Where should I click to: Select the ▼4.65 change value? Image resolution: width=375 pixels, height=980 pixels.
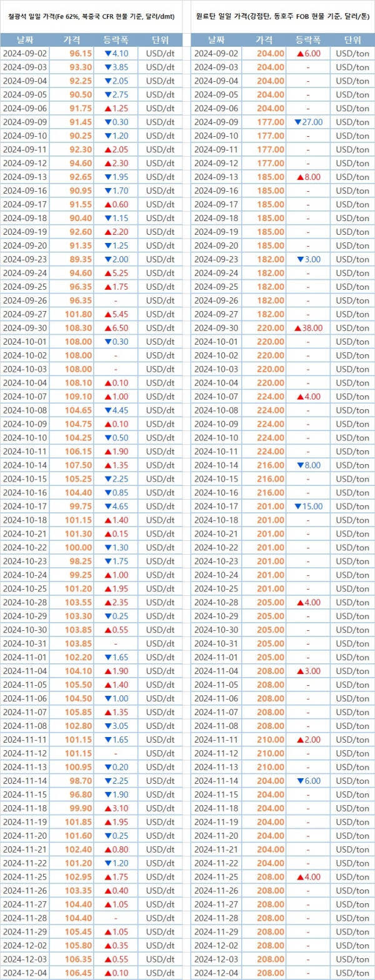tap(116, 507)
